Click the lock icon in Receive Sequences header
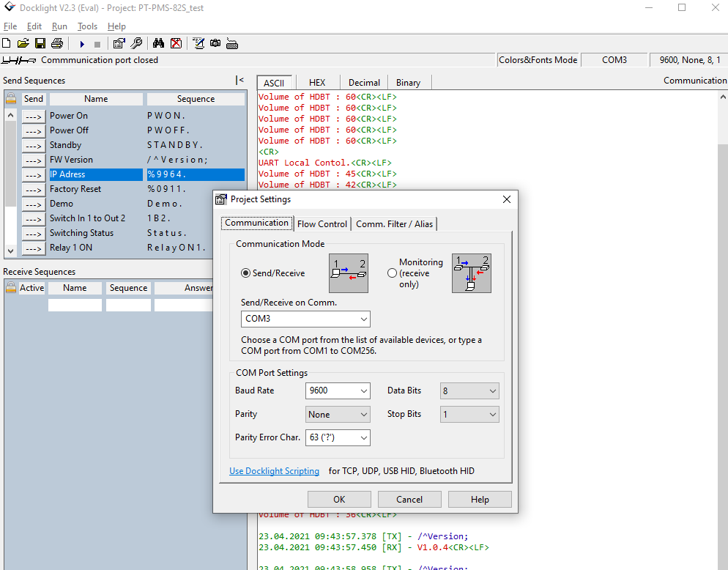The height and width of the screenshot is (570, 728). (x=11, y=287)
